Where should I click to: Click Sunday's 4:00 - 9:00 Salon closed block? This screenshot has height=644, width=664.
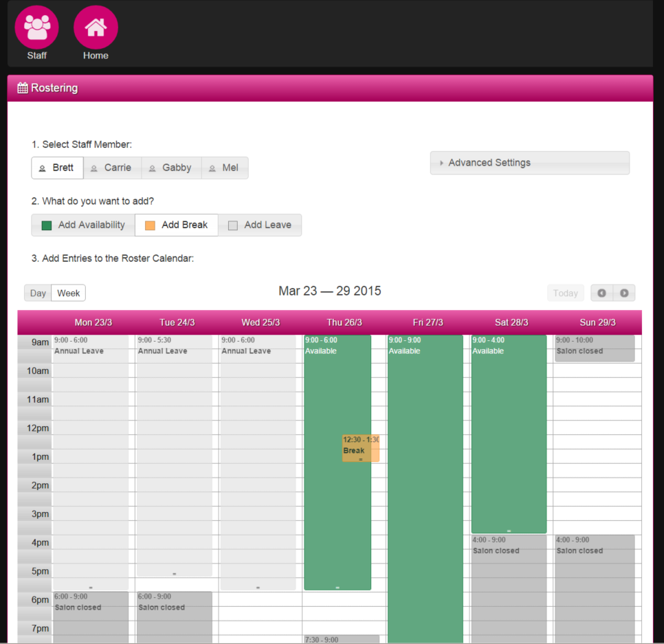[x=595, y=589]
